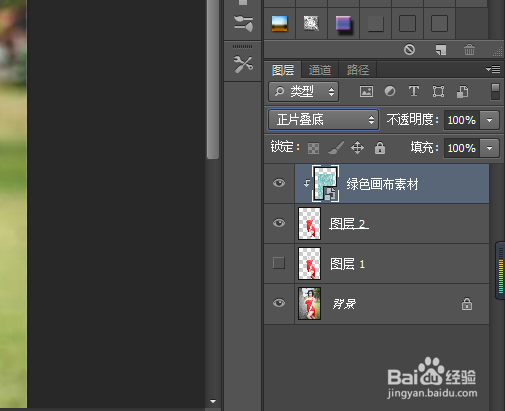This screenshot has width=505, height=411.
Task: Click the 图层 1 layer thumbnail
Action: pos(309,263)
